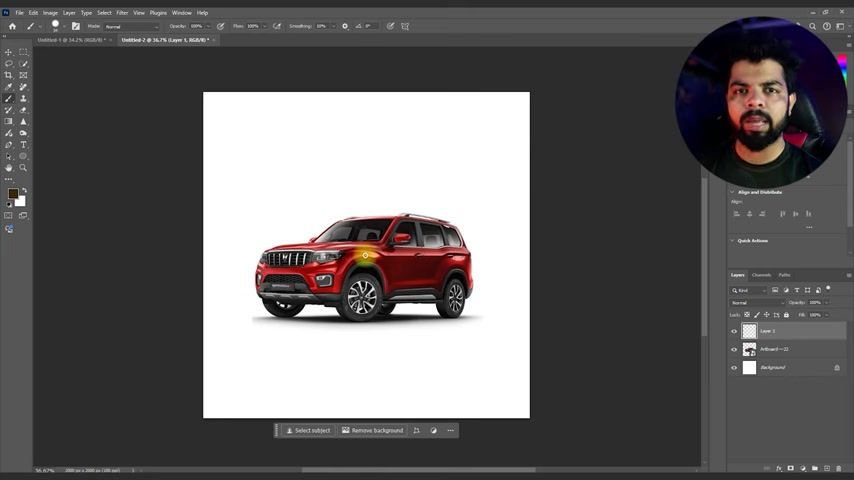Toggle lock position icon
The width and height of the screenshot is (854, 480).
[x=766, y=315]
